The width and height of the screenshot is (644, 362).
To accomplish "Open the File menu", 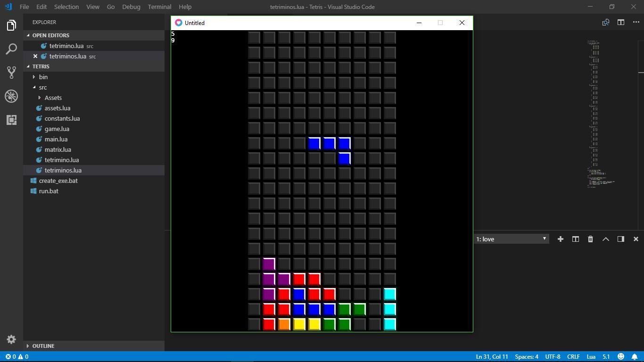I will click(x=24, y=7).
